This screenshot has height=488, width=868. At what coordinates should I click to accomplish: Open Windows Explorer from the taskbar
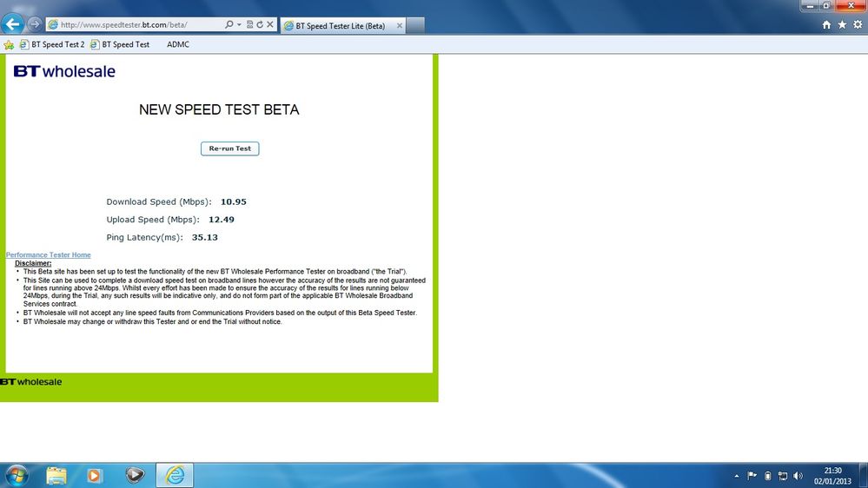coord(56,475)
